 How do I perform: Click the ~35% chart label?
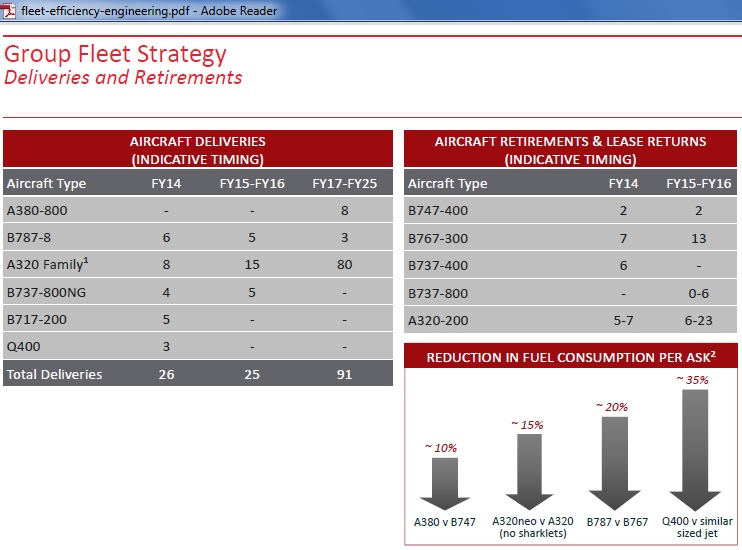click(x=692, y=380)
